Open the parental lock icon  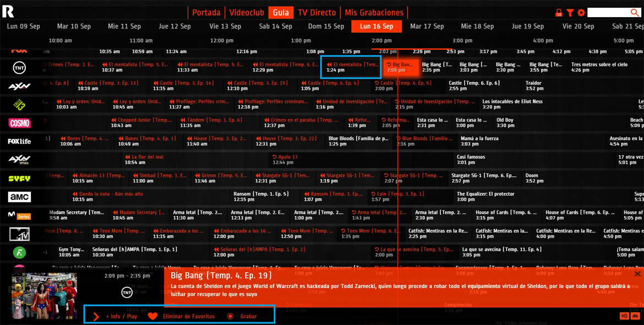[559, 13]
